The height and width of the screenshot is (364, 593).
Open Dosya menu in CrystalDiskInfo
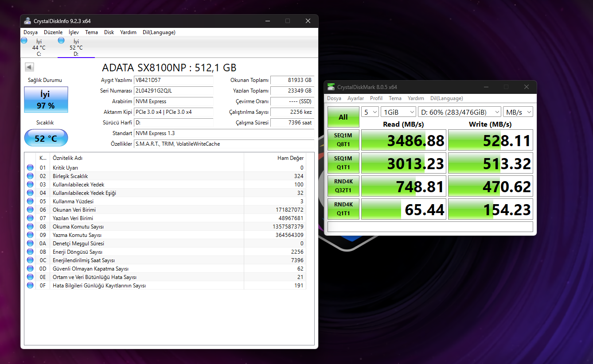pyautogui.click(x=31, y=32)
